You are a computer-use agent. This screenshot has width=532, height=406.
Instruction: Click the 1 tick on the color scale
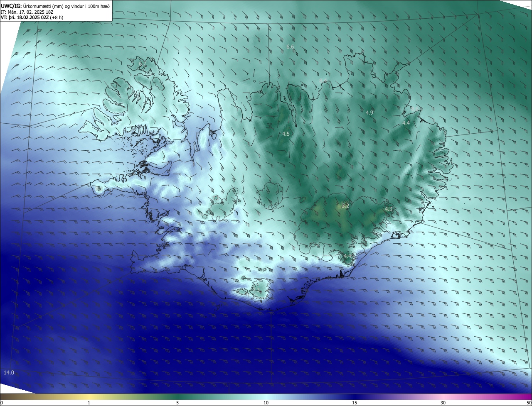[x=89, y=403]
